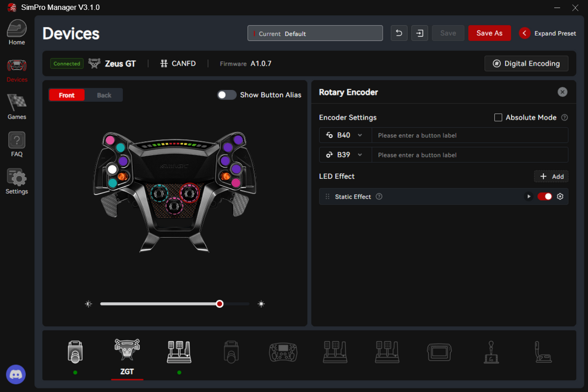
Task: Select the ZGT steering wheel device
Action: [x=127, y=357]
